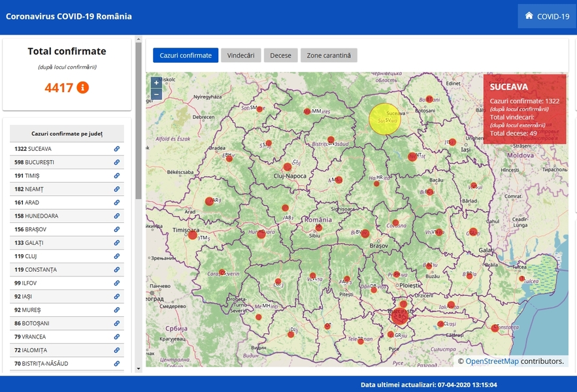The image size is (577, 392).
Task: Open link icon for BUCUREȘTI row
Action: pos(117,162)
